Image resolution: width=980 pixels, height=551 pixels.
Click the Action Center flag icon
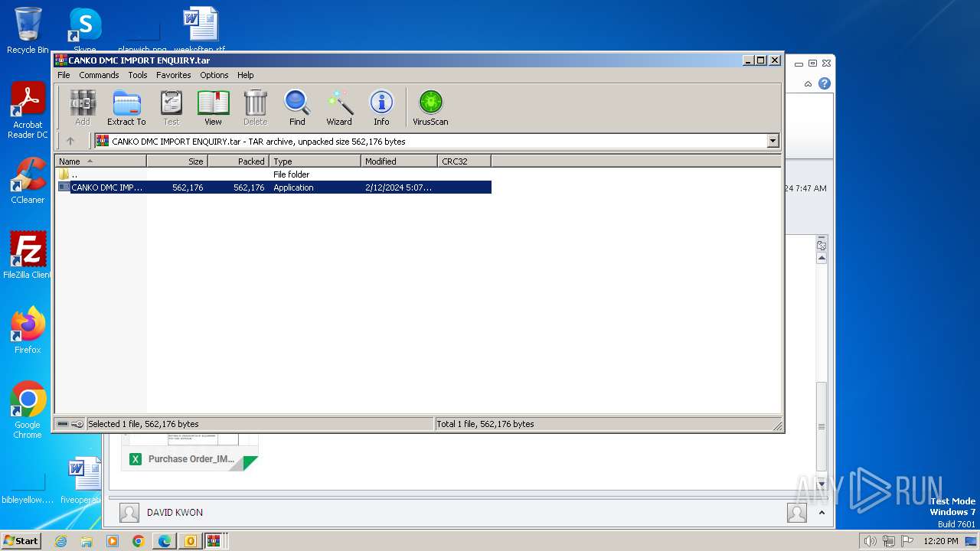[x=906, y=541]
